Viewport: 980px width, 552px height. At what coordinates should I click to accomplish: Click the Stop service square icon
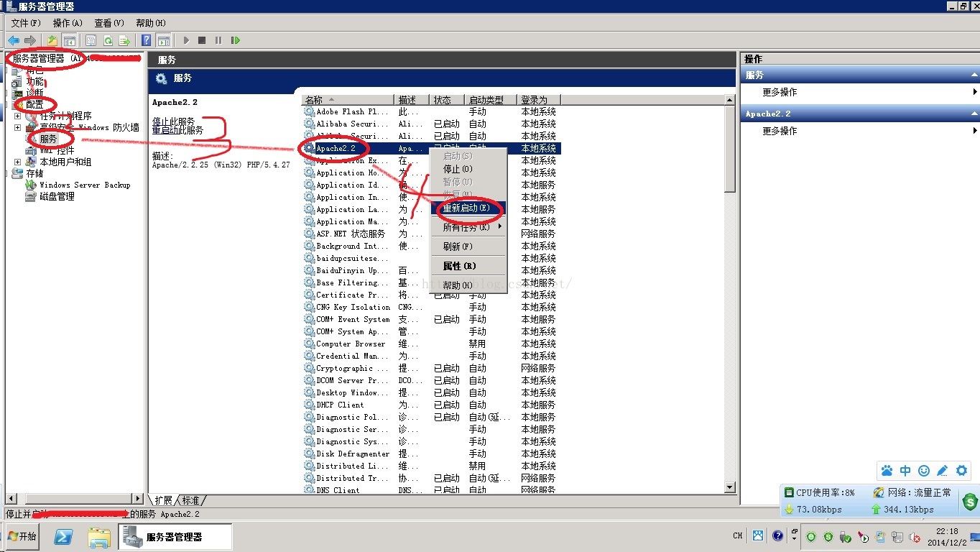(203, 41)
